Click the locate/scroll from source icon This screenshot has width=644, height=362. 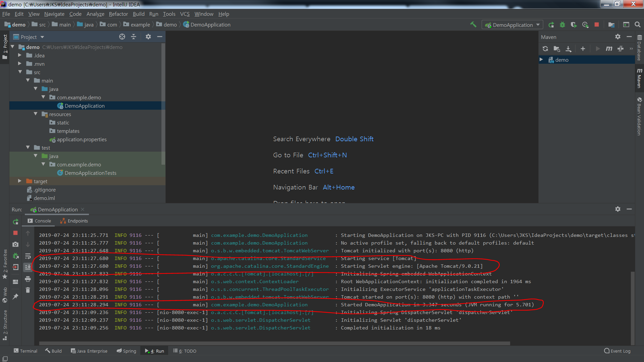[122, 37]
